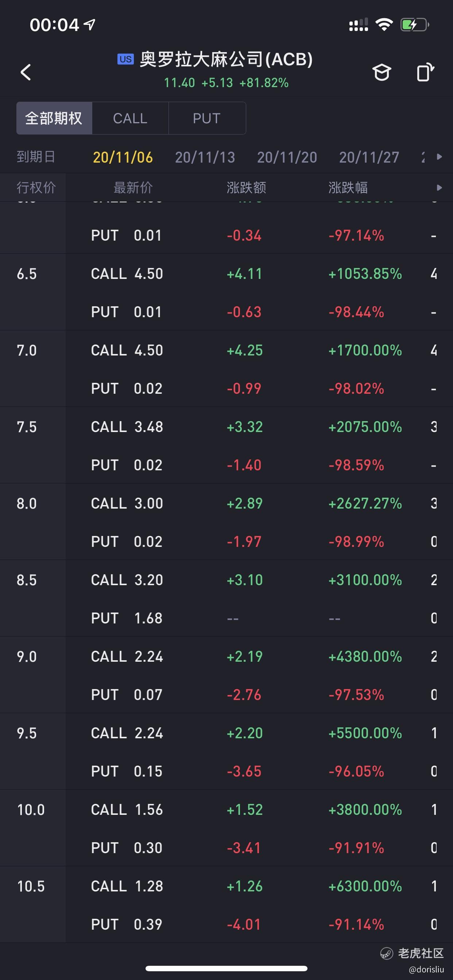Image resolution: width=453 pixels, height=980 pixels.
Task: Tap the rotate screen icon
Action: pyautogui.click(x=425, y=72)
